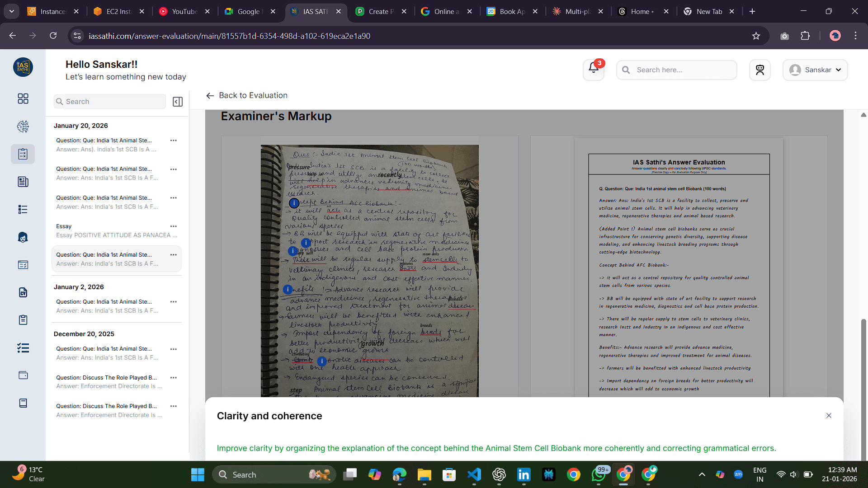This screenshot has width=868, height=488.
Task: Select the answer evaluation clipboard sidebar icon
Action: pyautogui.click(x=23, y=154)
